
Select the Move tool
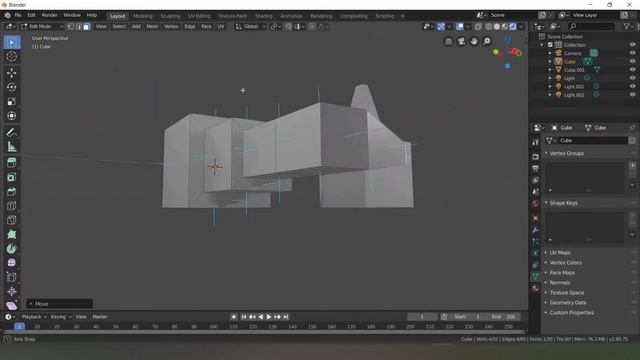[12, 73]
